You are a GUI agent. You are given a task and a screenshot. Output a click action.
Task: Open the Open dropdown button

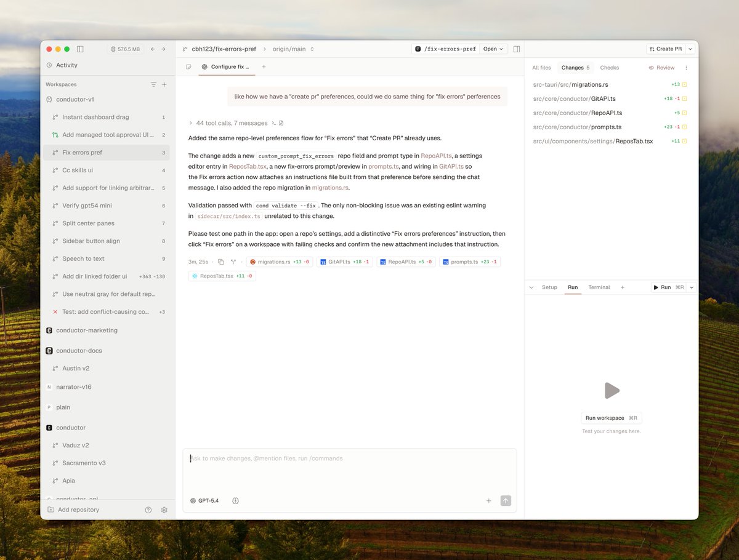pyautogui.click(x=493, y=49)
